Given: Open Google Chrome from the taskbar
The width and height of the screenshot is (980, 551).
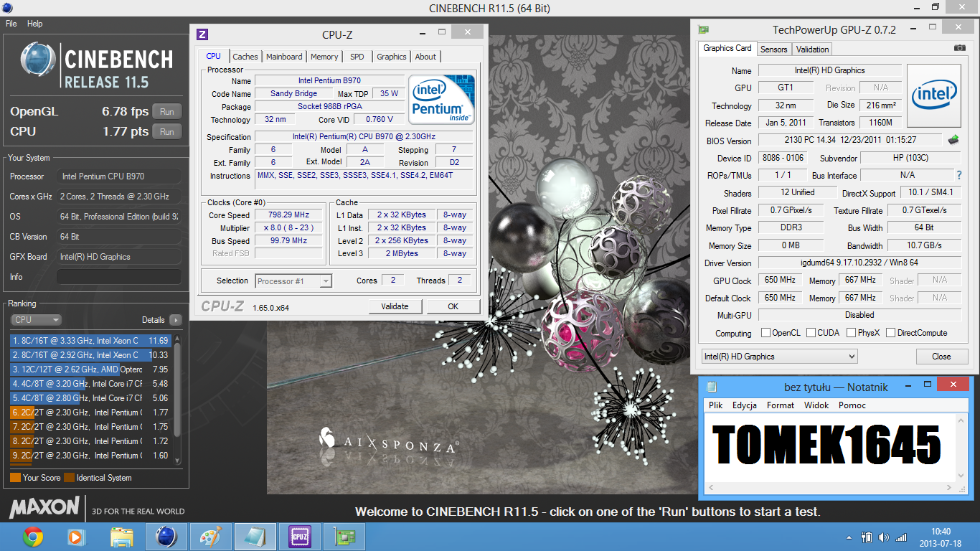Looking at the screenshot, I should pos(33,537).
